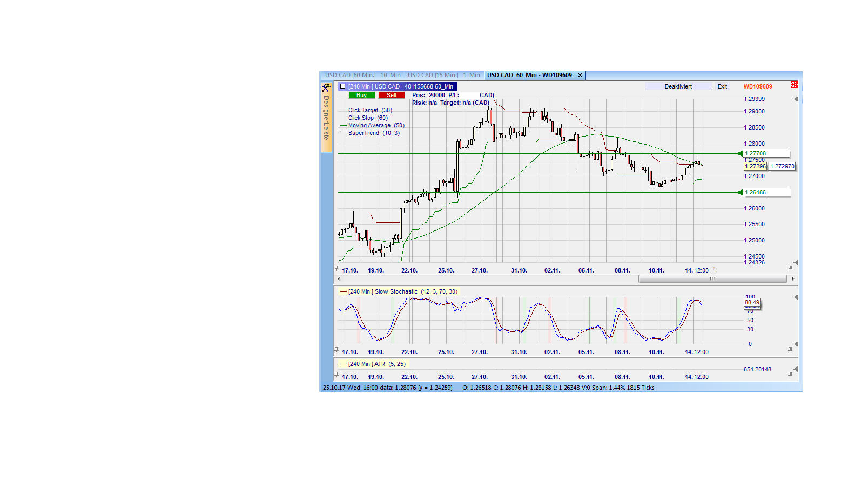Click the right arrow of the time scrollbar
The image size is (868, 503).
tap(793, 278)
